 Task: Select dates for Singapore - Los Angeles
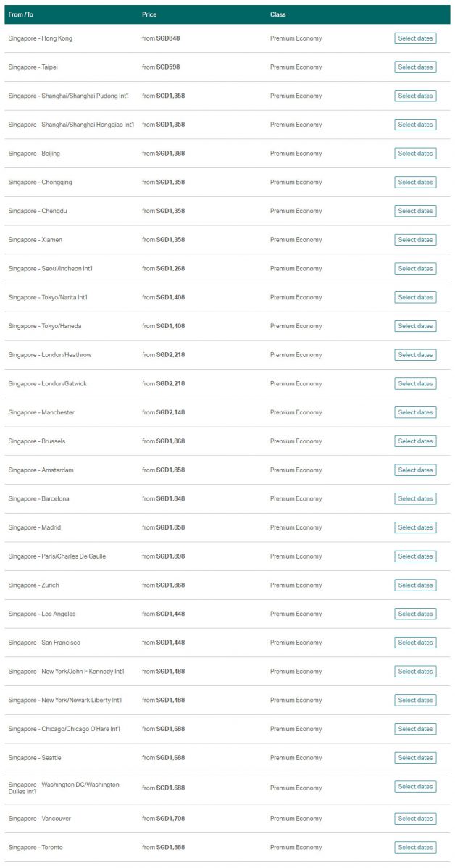pyautogui.click(x=415, y=614)
